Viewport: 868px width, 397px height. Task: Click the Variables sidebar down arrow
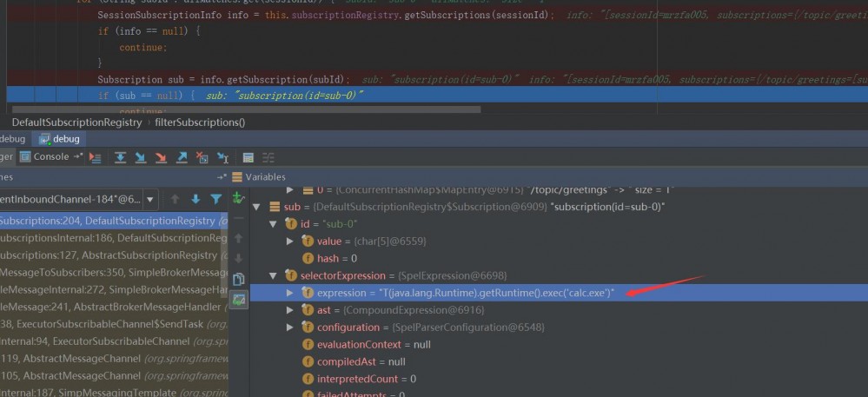pos(239,259)
